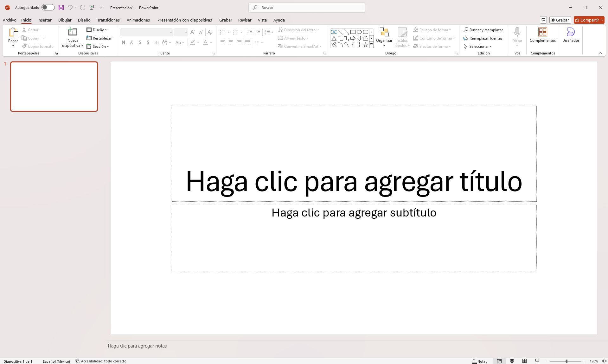Click the zoom slider in status bar

tap(566, 361)
